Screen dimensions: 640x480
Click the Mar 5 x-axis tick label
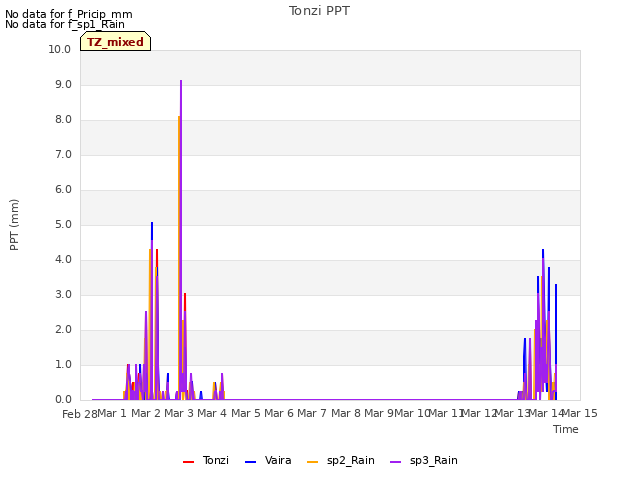click(246, 413)
